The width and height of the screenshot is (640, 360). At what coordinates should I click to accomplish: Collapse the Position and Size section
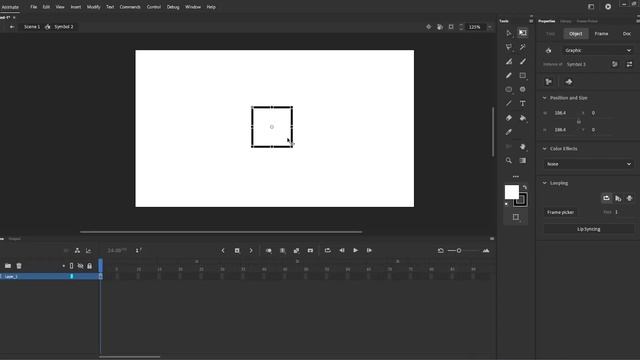(544, 98)
